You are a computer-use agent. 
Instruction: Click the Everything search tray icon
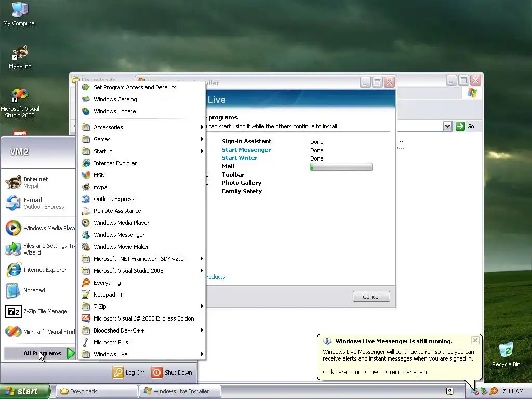pyautogui.click(x=494, y=391)
